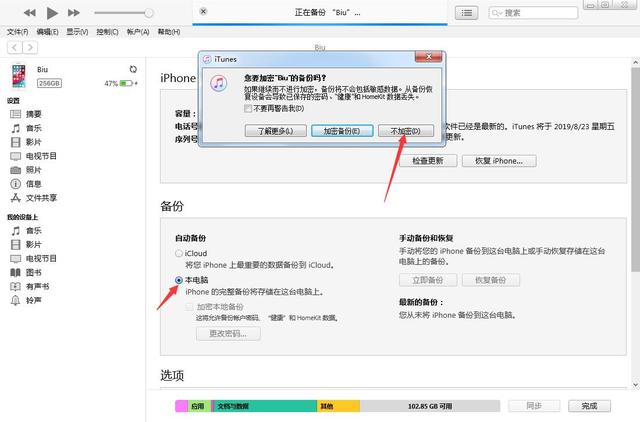Click the 同步 button

pos(534,406)
